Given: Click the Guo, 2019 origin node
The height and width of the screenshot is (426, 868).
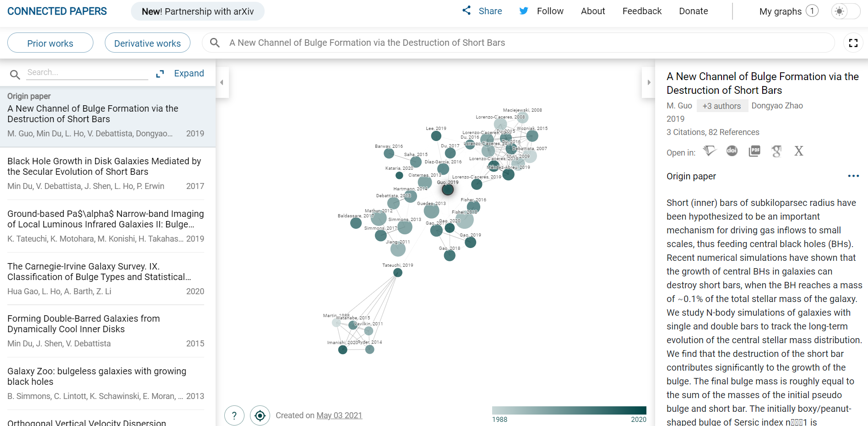Looking at the screenshot, I should coord(448,189).
